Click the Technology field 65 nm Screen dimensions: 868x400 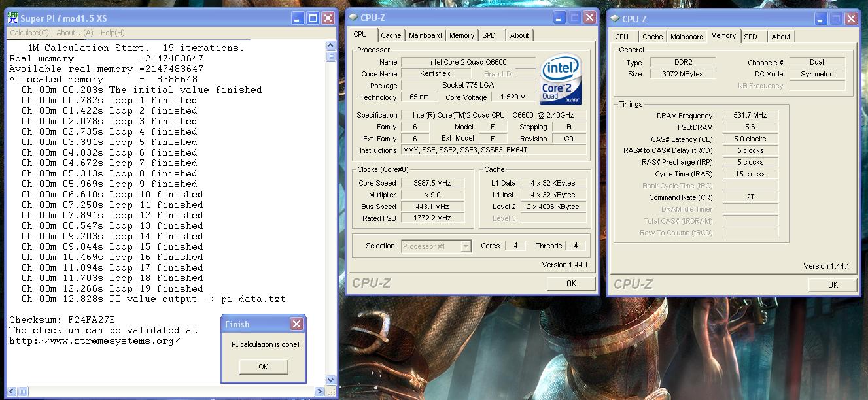tap(419, 97)
